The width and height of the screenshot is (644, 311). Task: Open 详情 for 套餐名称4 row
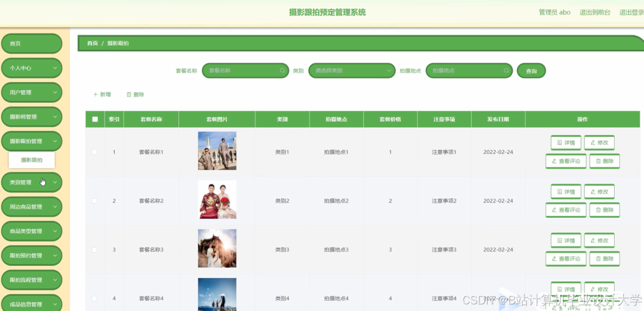click(566, 289)
